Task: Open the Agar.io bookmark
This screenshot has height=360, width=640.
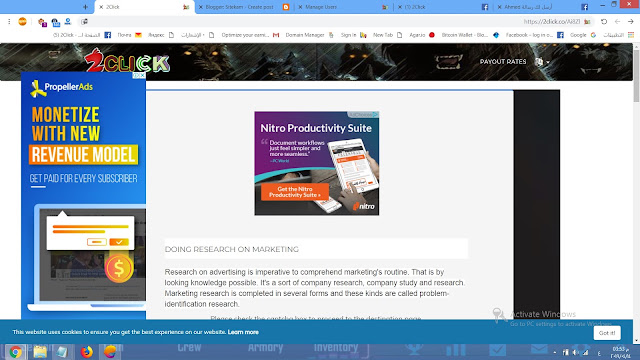Action: coord(422,35)
